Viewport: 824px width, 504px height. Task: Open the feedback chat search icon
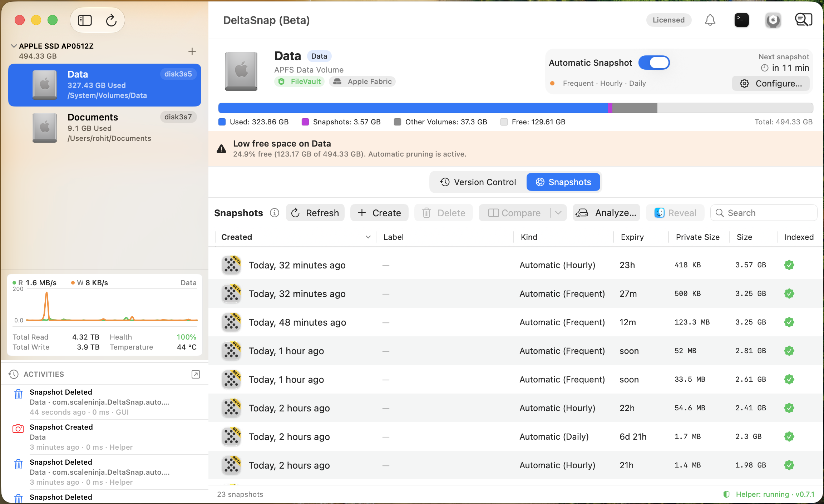pos(803,20)
